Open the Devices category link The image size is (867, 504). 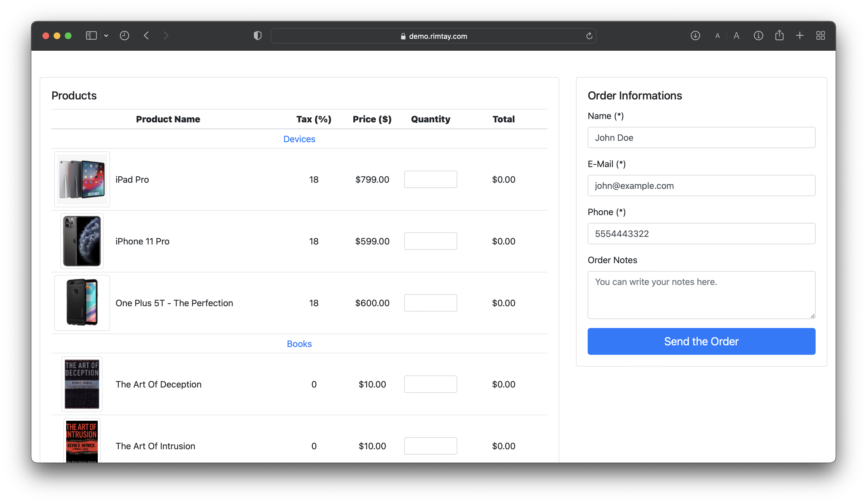[x=299, y=139]
